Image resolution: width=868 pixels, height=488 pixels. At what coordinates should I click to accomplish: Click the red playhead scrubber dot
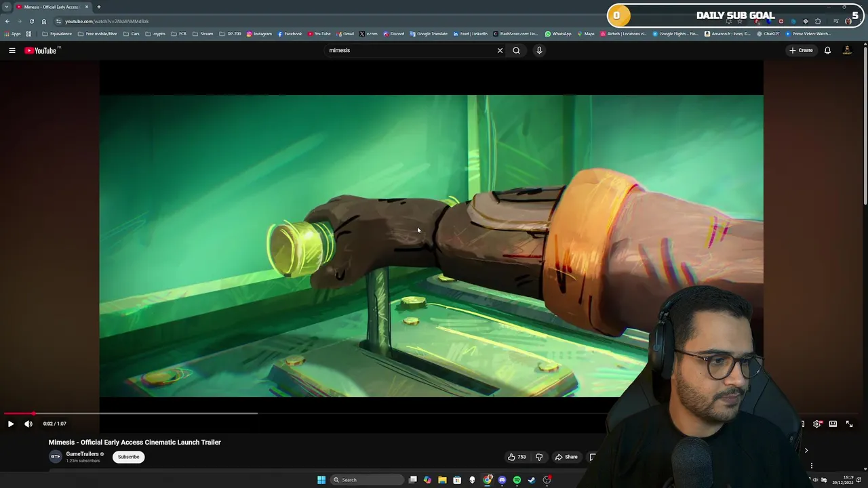33,413
